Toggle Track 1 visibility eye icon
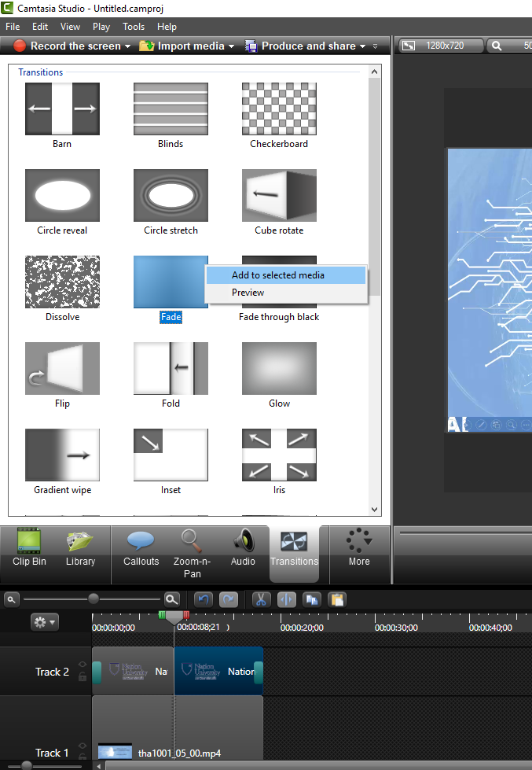 (83, 746)
